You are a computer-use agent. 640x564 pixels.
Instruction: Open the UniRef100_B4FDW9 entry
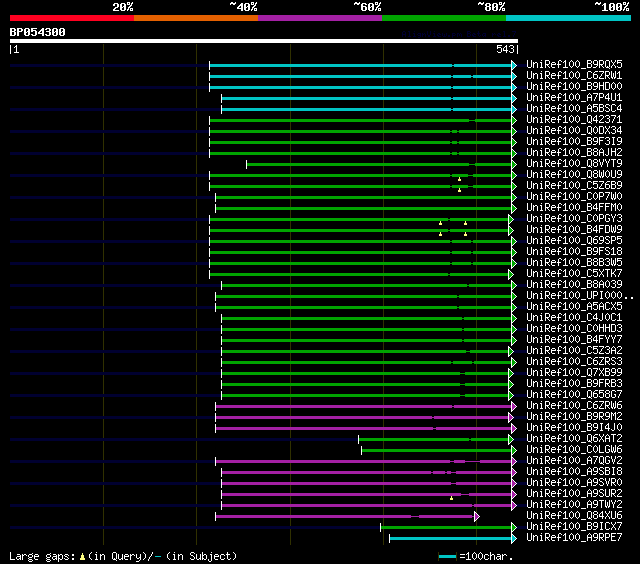pyautogui.click(x=574, y=230)
